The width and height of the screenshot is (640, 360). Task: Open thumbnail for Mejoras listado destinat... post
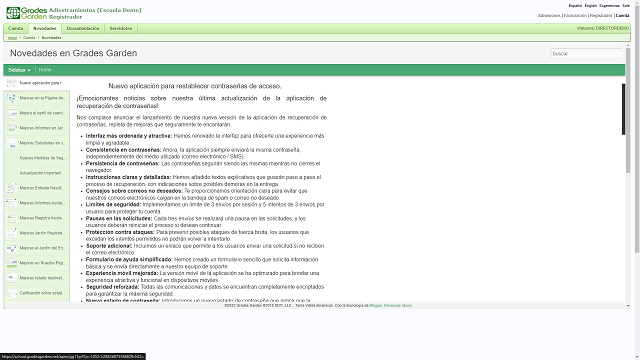click(11, 278)
